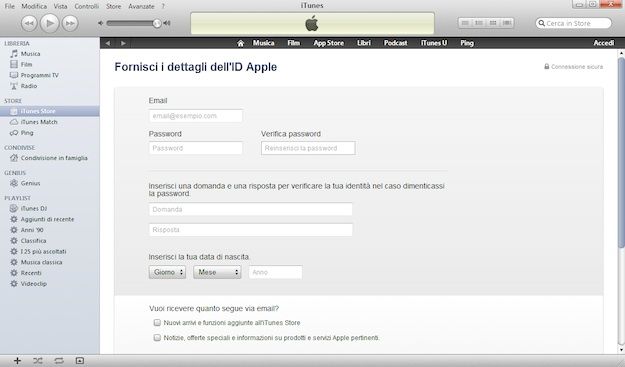The width and height of the screenshot is (625, 367).
Task: Click the high volume speaker icon
Action: coord(167,23)
